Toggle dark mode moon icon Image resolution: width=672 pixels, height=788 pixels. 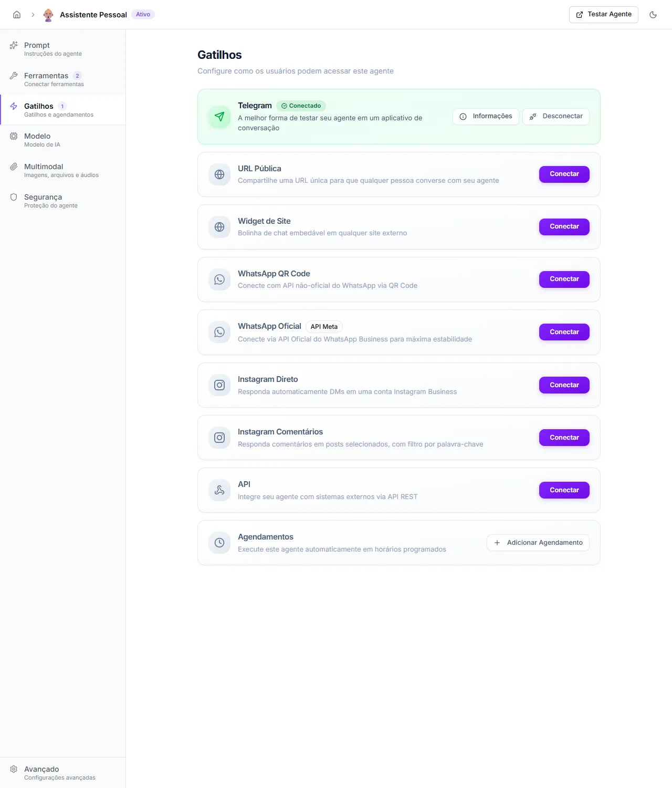click(653, 15)
